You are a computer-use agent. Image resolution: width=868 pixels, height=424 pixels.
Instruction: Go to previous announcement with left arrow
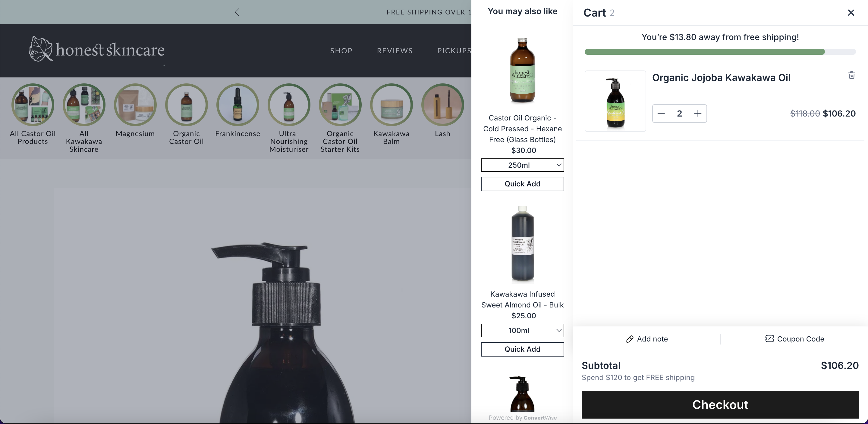(x=237, y=12)
